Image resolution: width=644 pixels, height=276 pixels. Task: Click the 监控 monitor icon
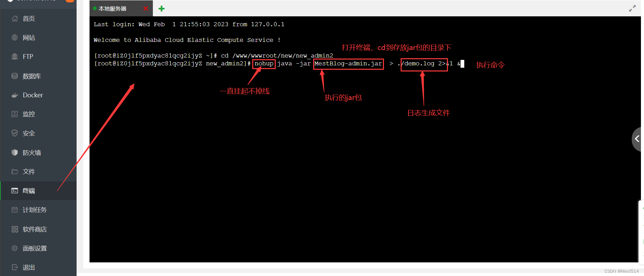pyautogui.click(x=15, y=114)
